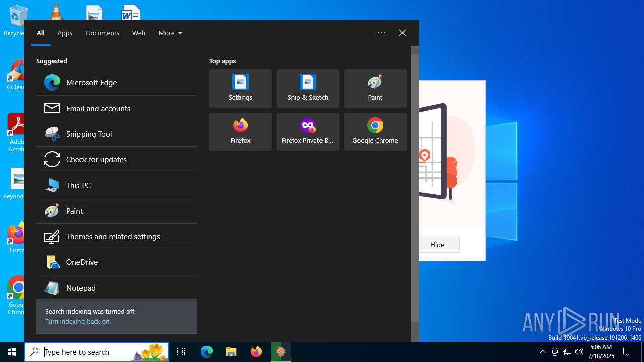
Task: Close the search panel
Action: click(x=403, y=33)
